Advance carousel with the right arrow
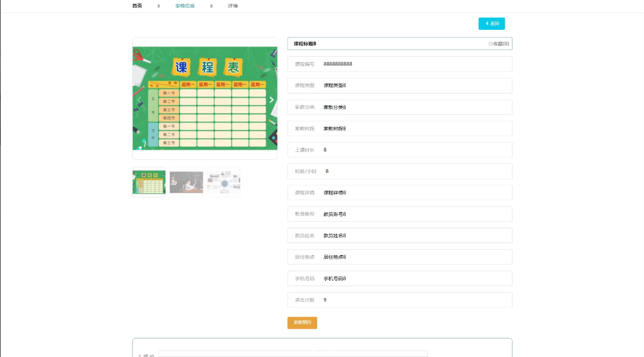 (271, 100)
